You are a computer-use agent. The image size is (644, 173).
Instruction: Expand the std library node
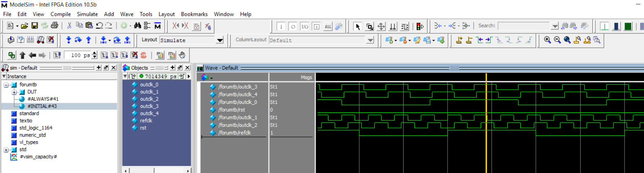point(6,150)
